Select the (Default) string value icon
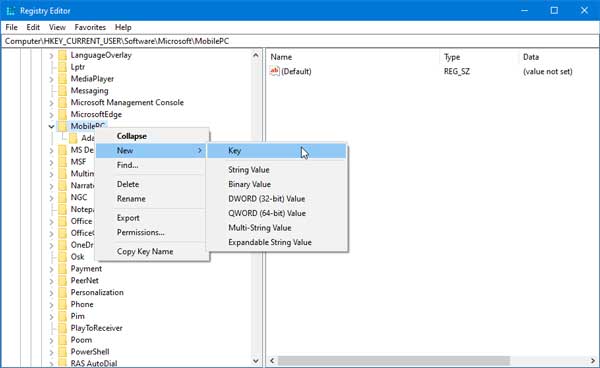The image size is (600, 368). tap(274, 71)
